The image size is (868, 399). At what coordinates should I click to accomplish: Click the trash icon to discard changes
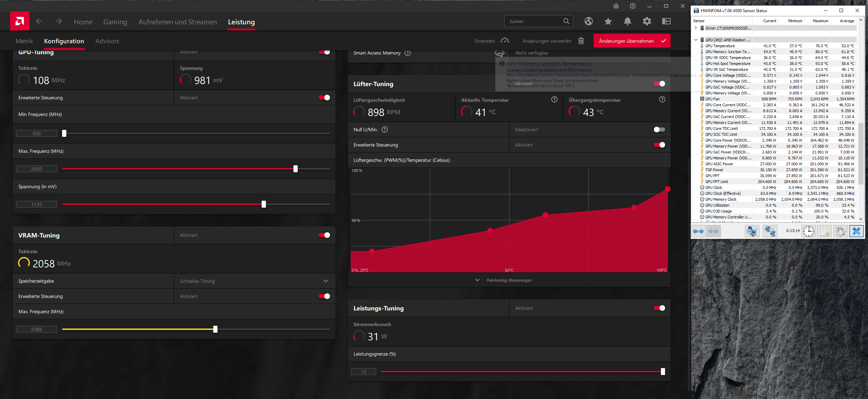(581, 41)
